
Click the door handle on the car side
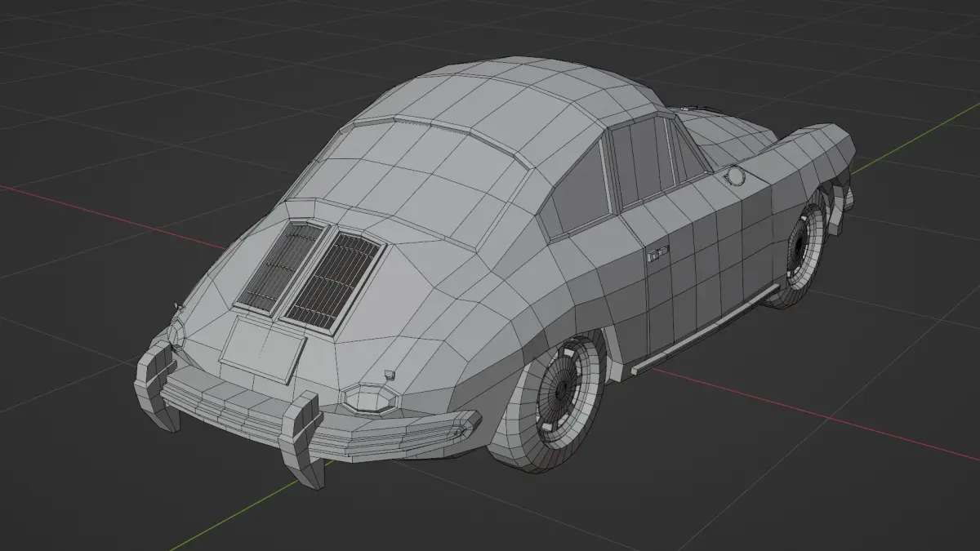(x=657, y=254)
